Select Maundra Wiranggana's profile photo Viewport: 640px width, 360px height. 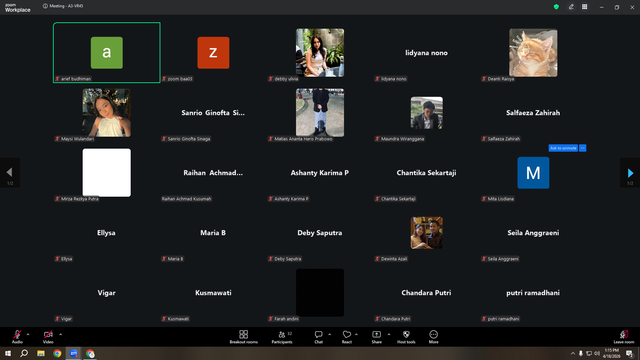tap(427, 113)
